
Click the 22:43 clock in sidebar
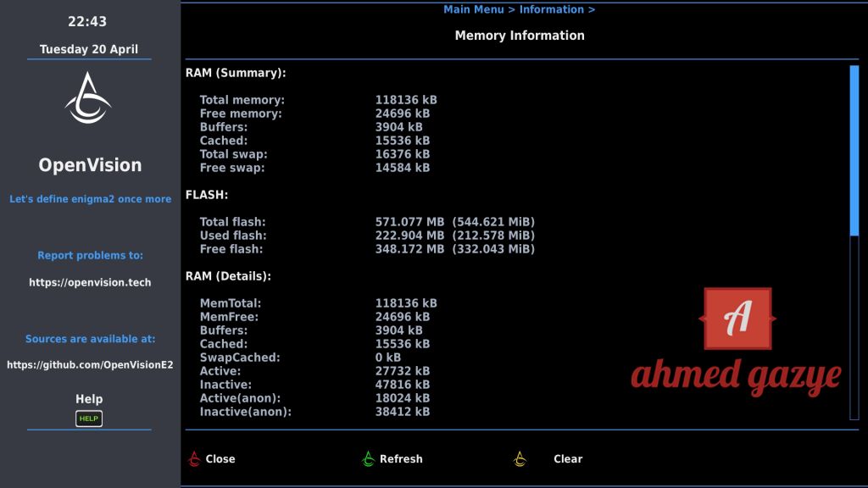pos(87,21)
